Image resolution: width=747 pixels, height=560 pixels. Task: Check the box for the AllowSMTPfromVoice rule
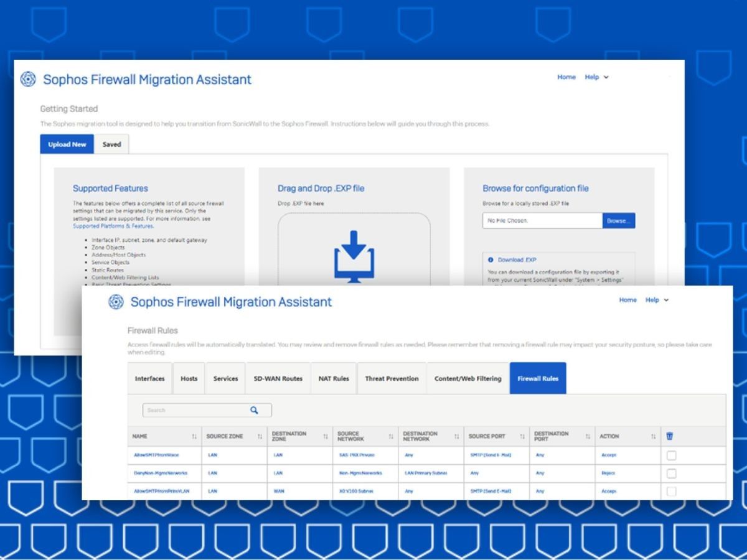(x=671, y=455)
